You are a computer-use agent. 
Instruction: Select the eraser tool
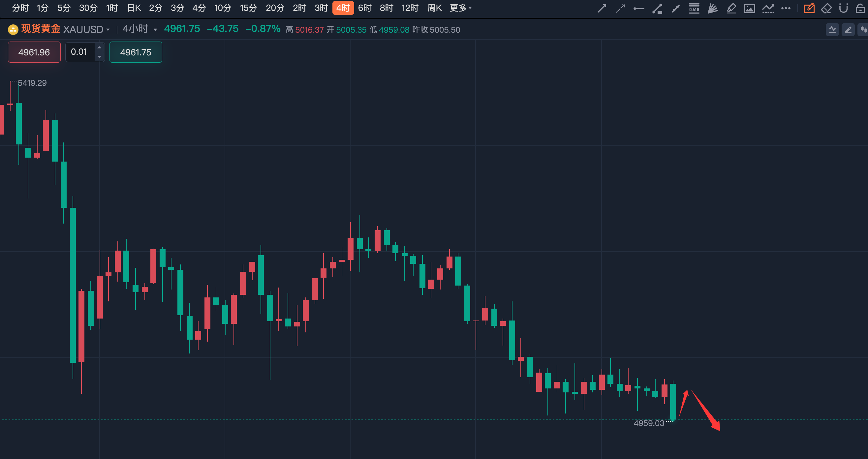tap(826, 8)
